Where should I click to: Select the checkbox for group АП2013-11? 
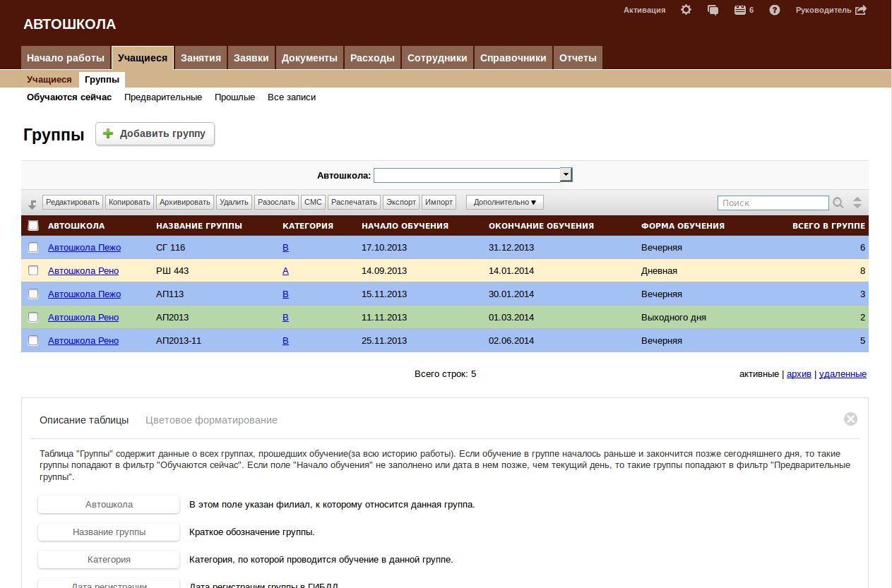[x=33, y=341]
